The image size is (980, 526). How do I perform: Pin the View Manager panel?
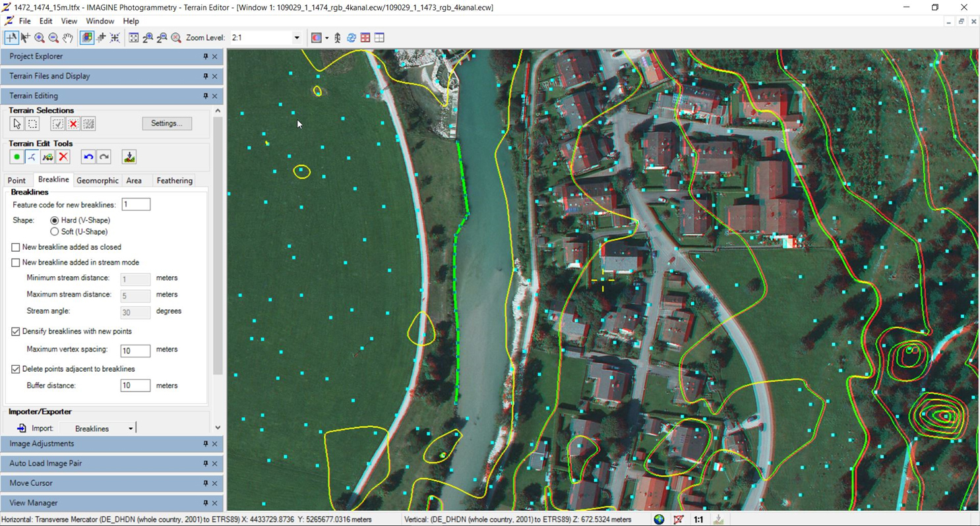point(206,504)
